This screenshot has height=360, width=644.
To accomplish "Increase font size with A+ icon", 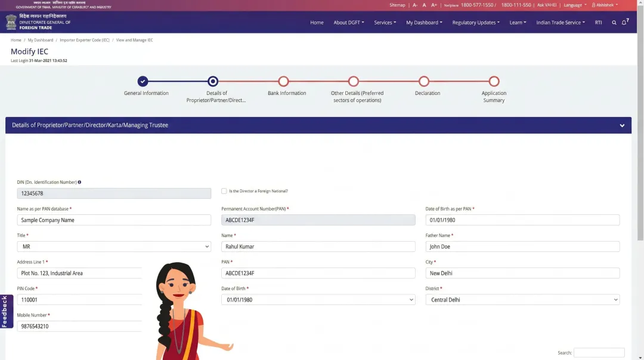I will [434, 5].
